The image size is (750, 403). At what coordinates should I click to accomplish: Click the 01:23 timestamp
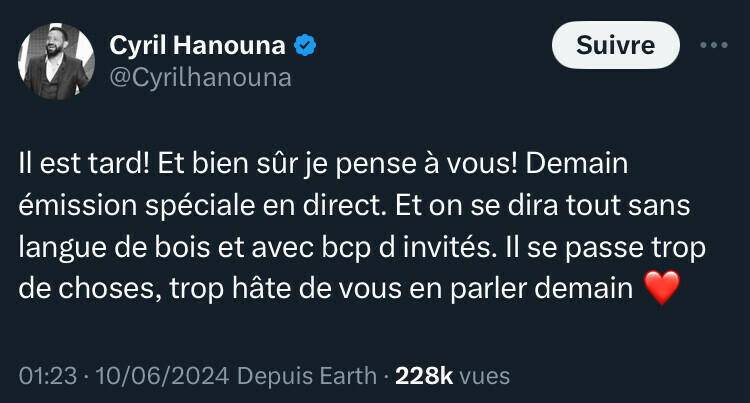point(48,376)
